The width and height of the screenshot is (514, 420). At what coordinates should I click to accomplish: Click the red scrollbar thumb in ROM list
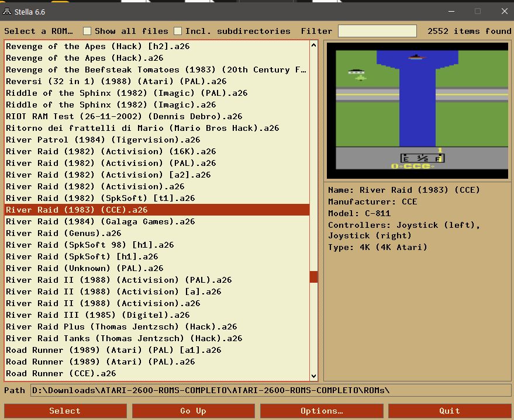(313, 277)
